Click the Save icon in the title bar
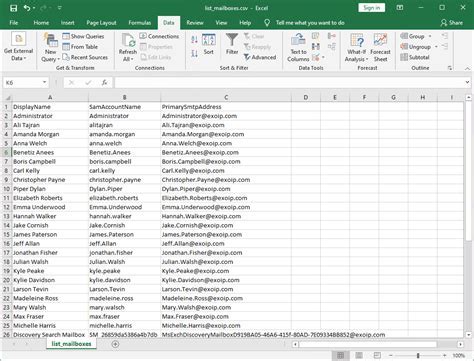The width and height of the screenshot is (474, 361). coord(13,8)
